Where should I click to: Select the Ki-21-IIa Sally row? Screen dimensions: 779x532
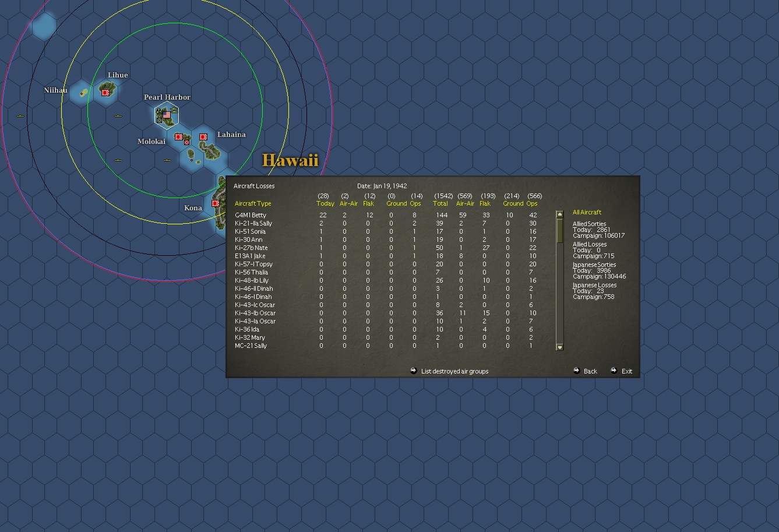(x=386, y=223)
